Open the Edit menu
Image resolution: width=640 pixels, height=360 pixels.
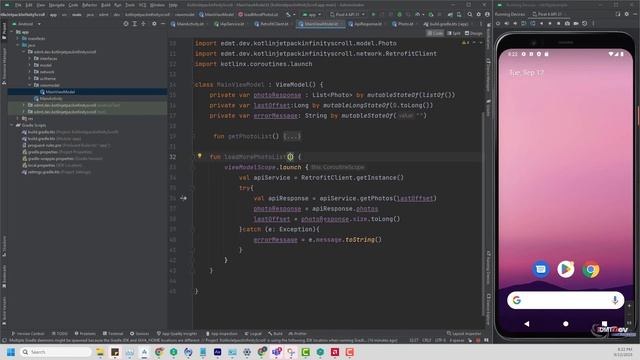29,5
